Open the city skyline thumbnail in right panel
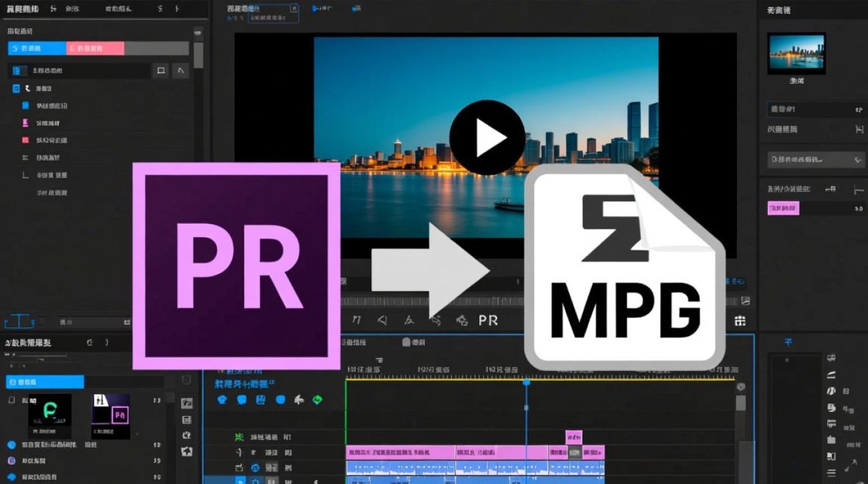868x484 pixels. point(796,54)
